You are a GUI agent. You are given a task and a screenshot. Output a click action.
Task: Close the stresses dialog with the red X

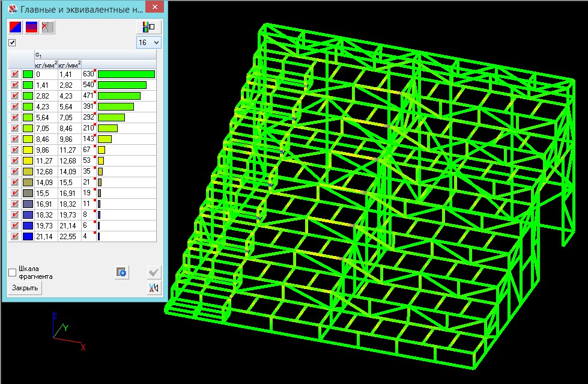(x=154, y=7)
